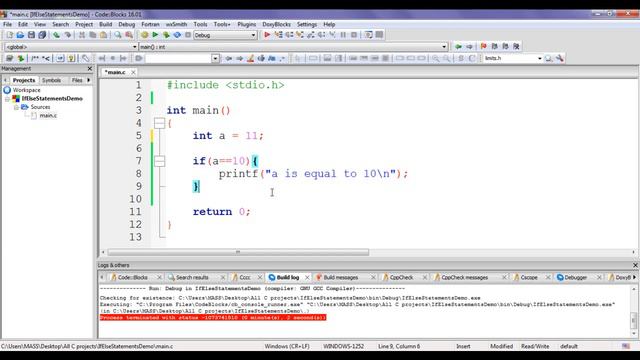
Task: Click the Rebuild icon
Action: pos(177,35)
